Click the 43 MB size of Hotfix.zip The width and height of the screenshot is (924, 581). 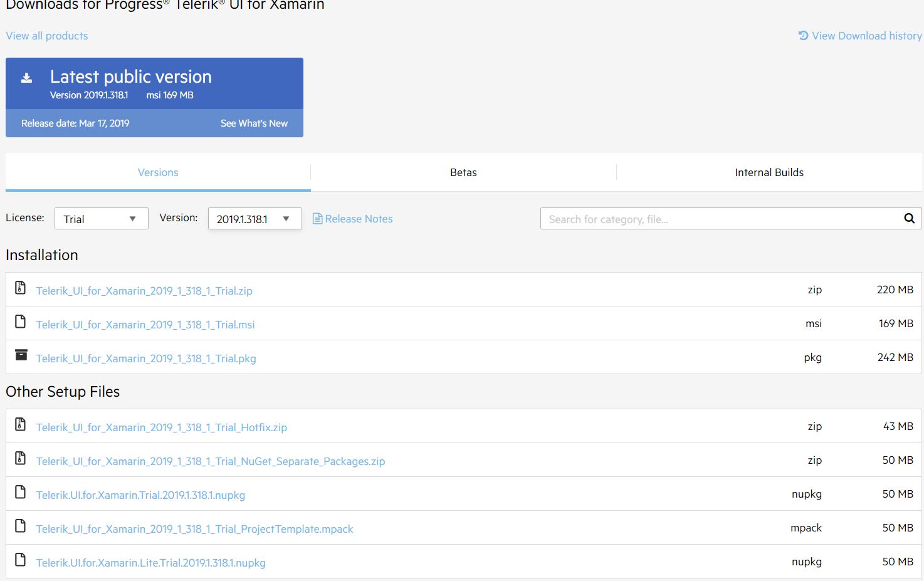pos(898,426)
